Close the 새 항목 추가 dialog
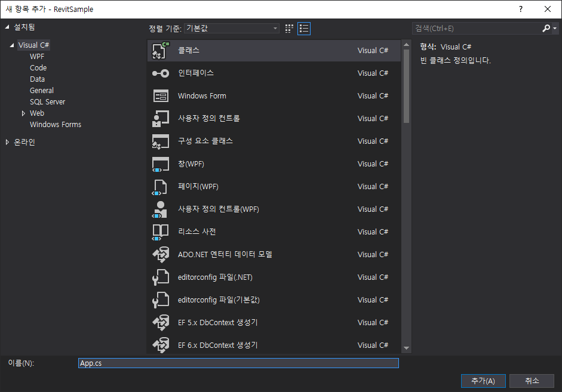Image resolution: width=562 pixels, height=392 pixels. 547,9
